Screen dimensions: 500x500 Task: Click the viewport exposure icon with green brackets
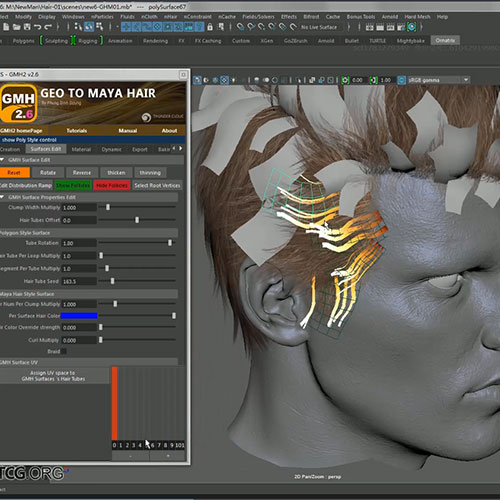point(345,80)
